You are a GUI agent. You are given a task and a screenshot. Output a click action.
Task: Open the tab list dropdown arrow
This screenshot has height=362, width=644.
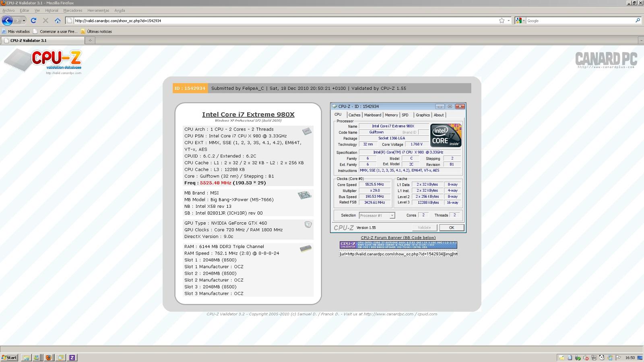click(x=641, y=40)
